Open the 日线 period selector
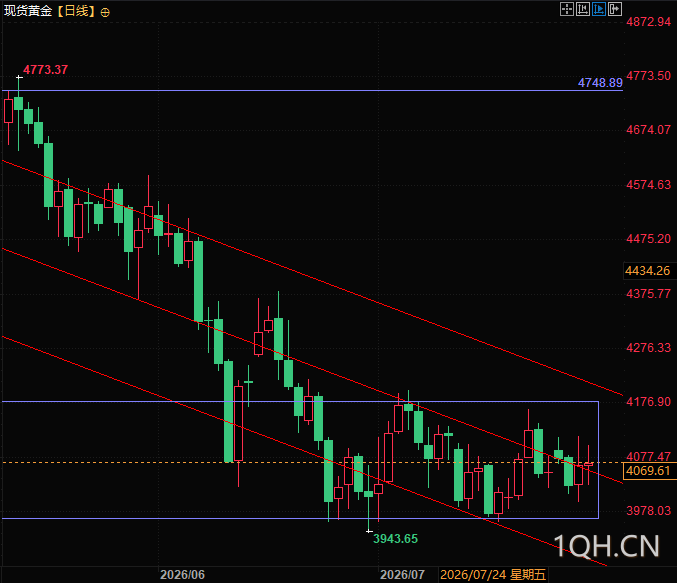 76,11
